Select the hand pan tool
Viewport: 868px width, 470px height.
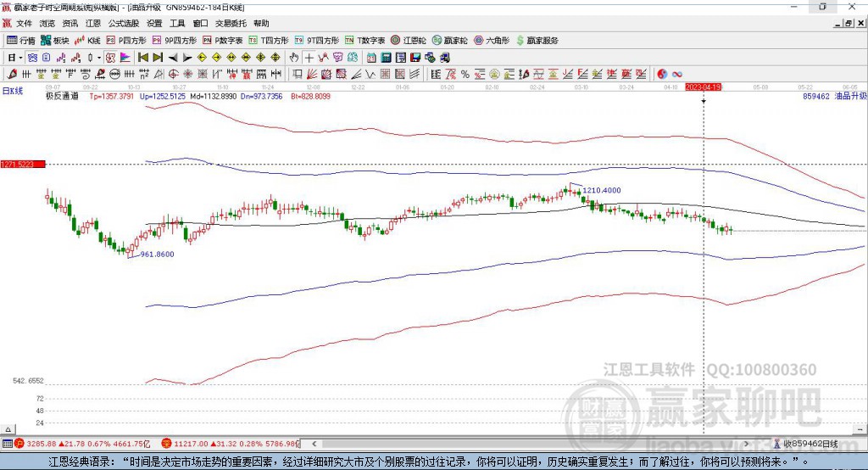click(x=294, y=58)
